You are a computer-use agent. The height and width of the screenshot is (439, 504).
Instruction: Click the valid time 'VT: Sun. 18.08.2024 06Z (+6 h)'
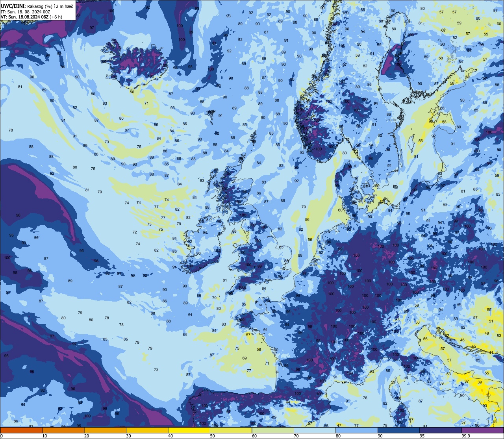tap(31, 17)
